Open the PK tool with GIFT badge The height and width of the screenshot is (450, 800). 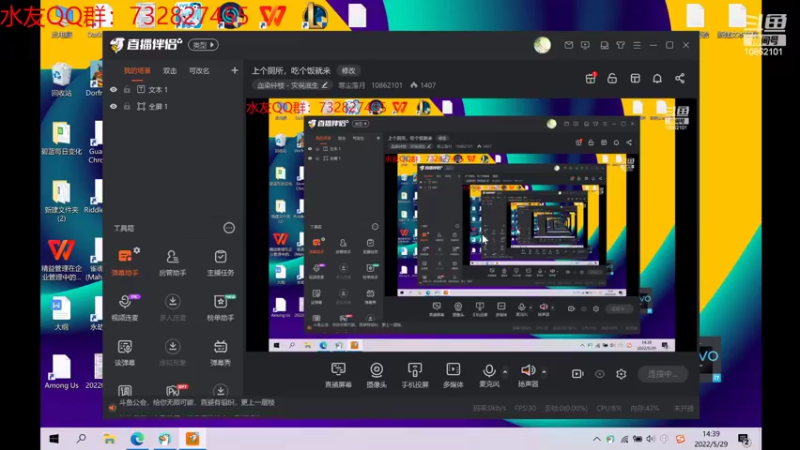click(x=173, y=391)
